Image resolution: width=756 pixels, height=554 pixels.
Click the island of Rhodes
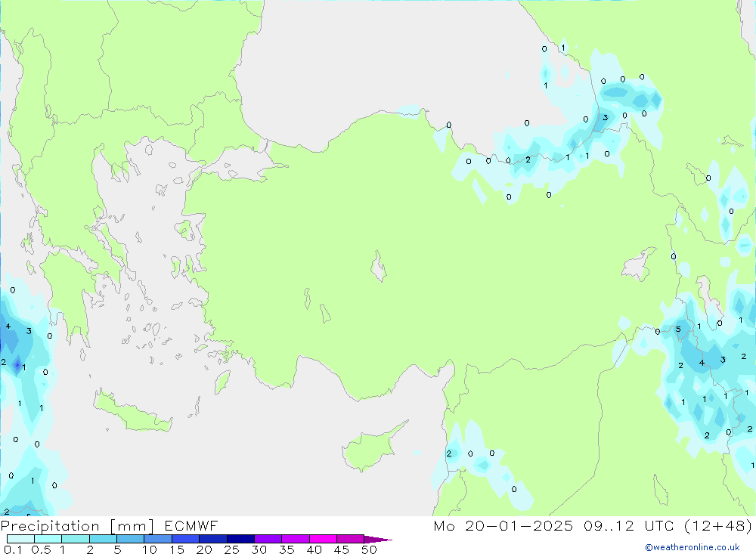[222, 382]
